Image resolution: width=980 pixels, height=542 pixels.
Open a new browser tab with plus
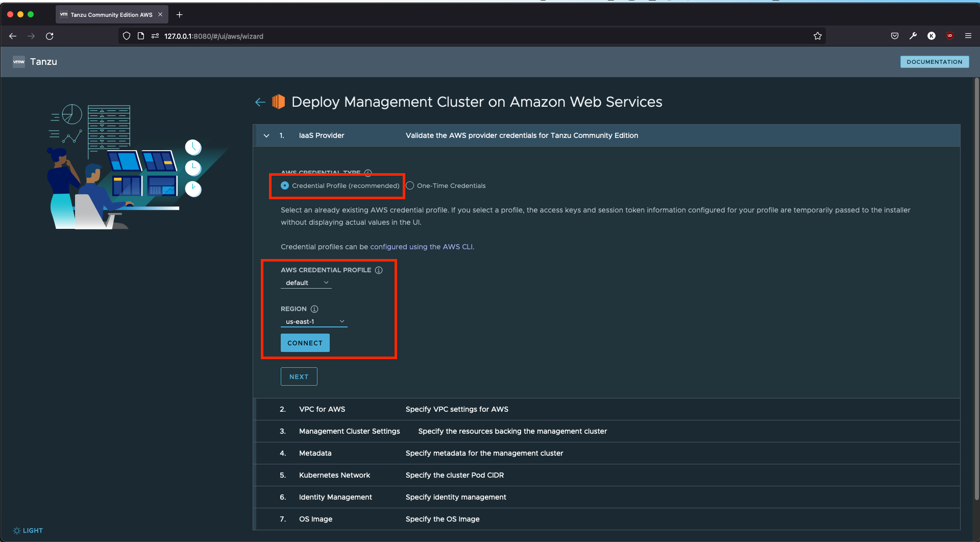click(179, 15)
